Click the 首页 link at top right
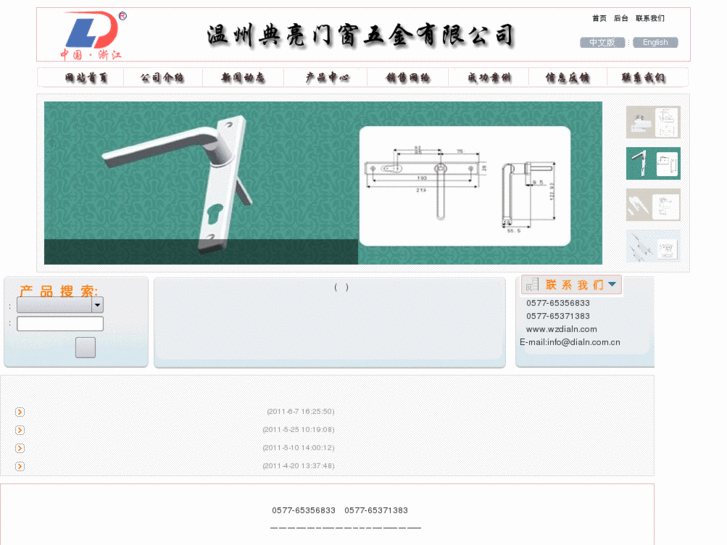727x545 pixels. pyautogui.click(x=599, y=18)
